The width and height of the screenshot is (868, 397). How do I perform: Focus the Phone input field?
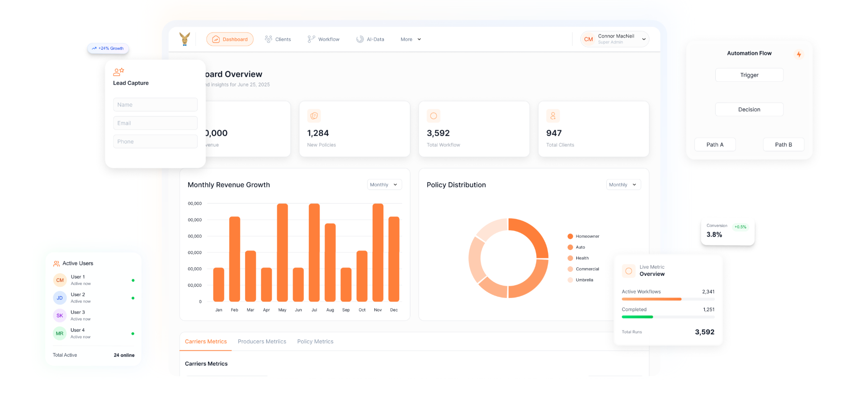tap(155, 142)
